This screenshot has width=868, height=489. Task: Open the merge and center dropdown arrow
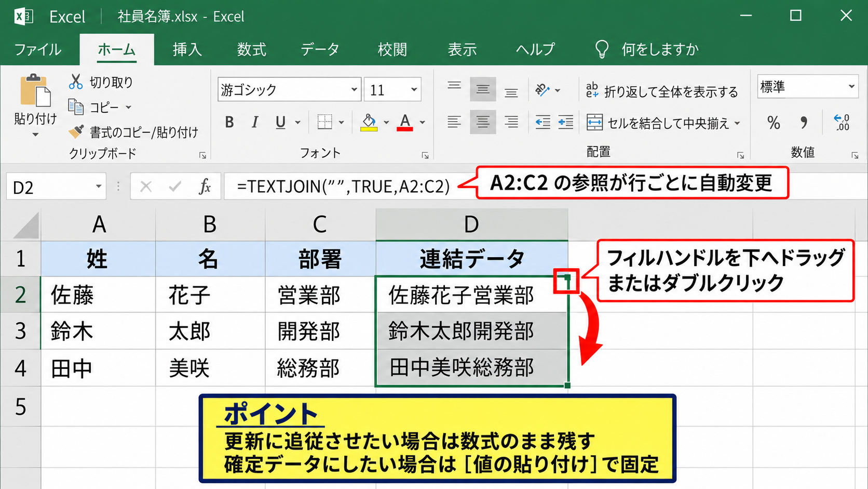coord(738,123)
